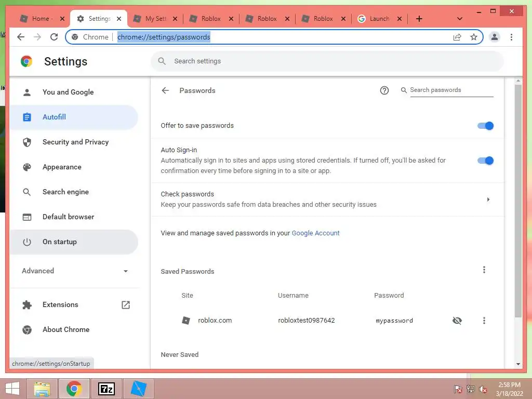The width and height of the screenshot is (532, 399).
Task: Open Search engine settings
Action: coord(74,192)
